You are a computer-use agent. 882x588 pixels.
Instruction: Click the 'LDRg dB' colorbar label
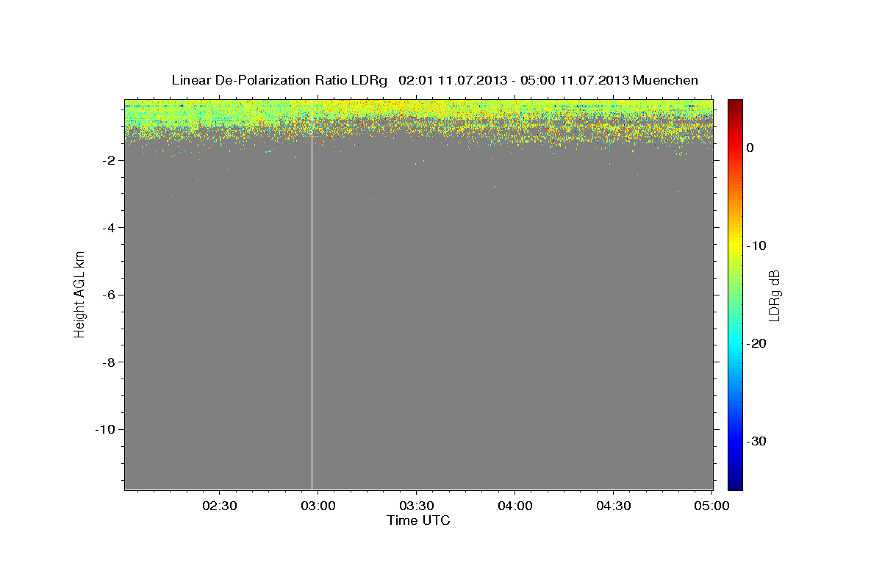click(773, 295)
